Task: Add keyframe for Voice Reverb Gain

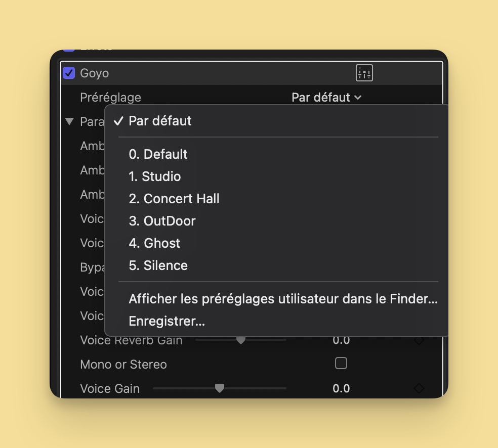Action: [x=419, y=340]
